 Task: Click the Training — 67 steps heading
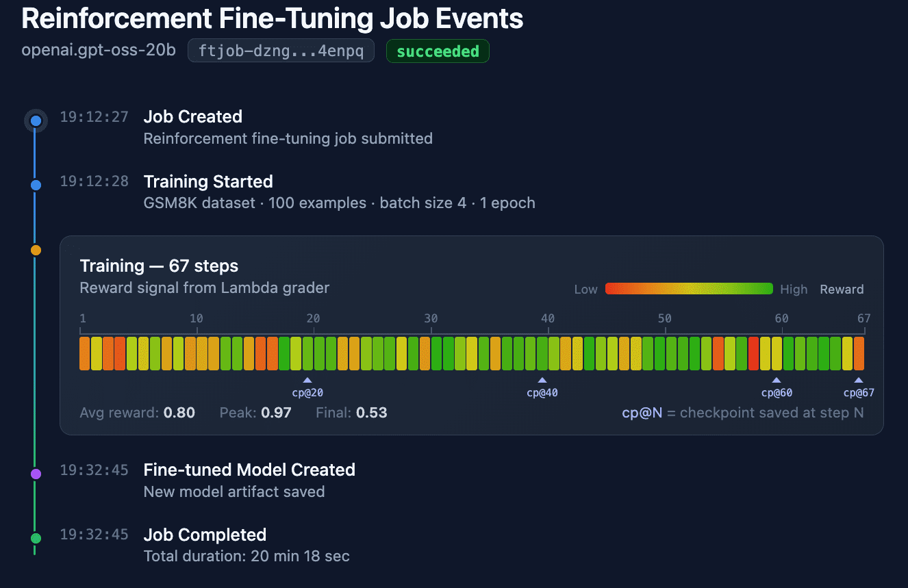pyautogui.click(x=159, y=266)
